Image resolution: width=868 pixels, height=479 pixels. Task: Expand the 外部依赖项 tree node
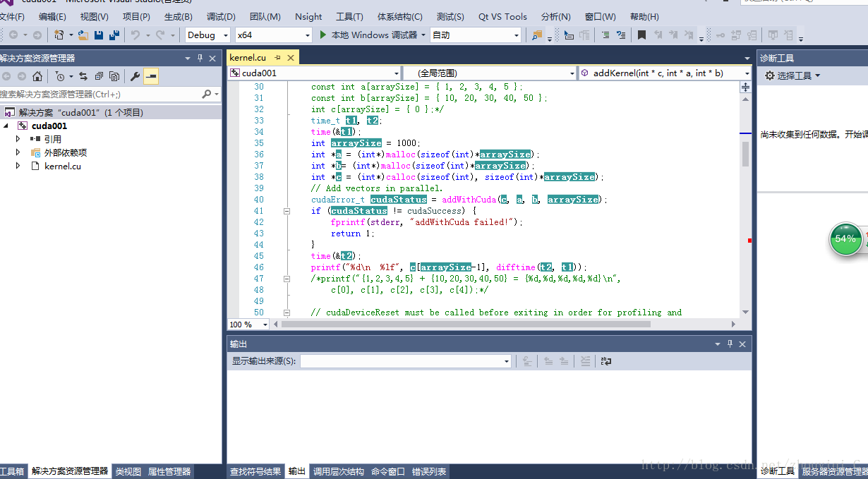point(18,152)
